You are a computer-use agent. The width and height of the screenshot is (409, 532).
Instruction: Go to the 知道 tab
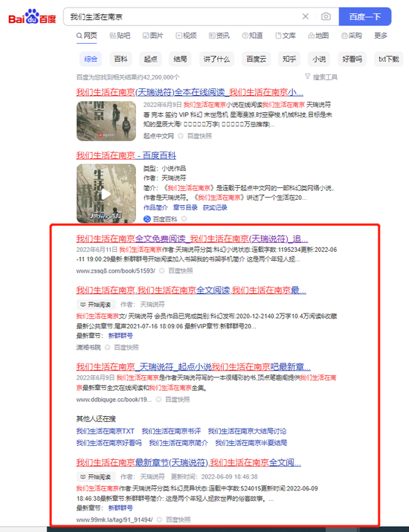[252, 36]
